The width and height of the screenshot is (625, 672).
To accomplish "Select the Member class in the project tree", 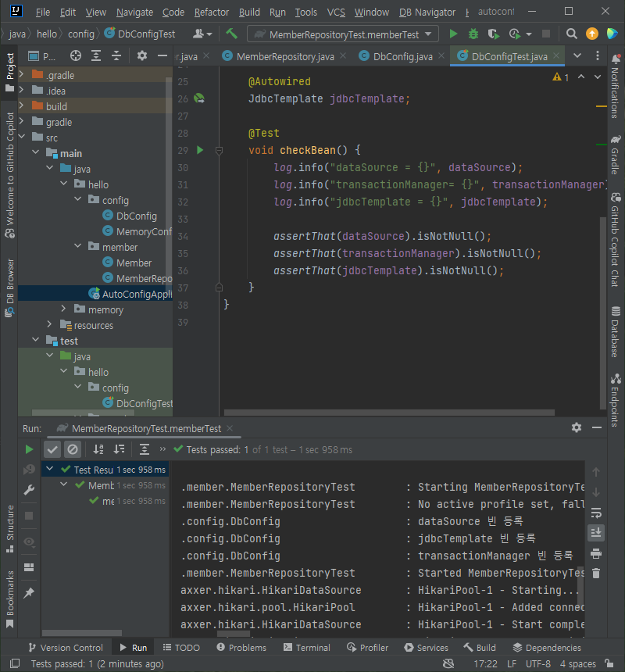I will (x=134, y=263).
